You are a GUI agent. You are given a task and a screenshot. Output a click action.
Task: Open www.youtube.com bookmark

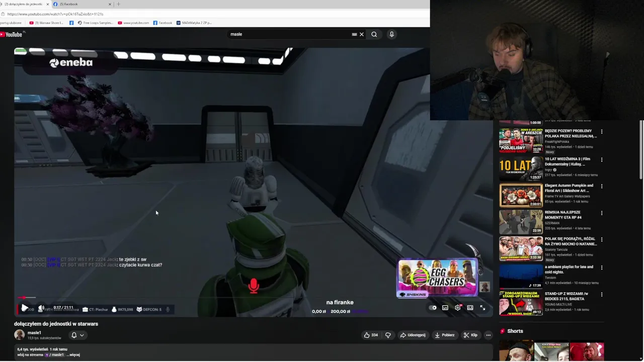click(x=133, y=23)
